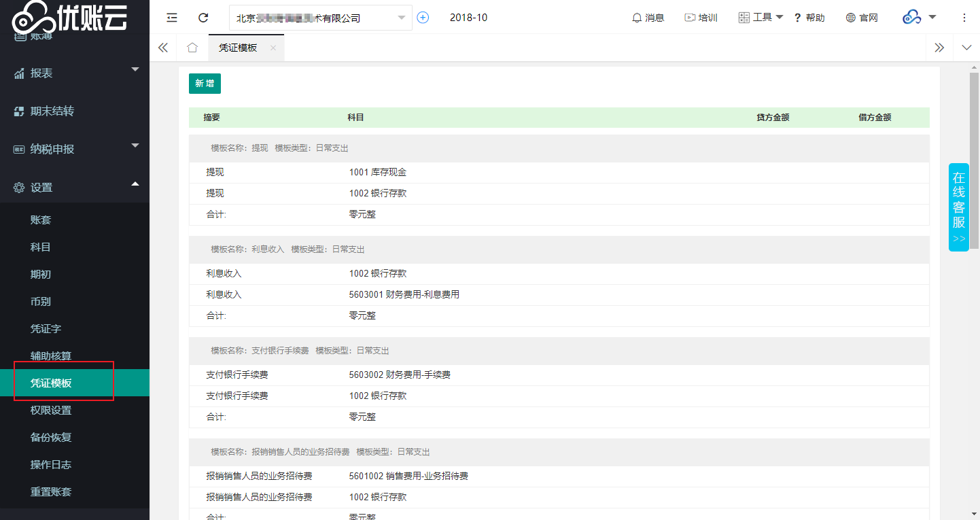Select the 1001 库存现金 row

point(559,173)
